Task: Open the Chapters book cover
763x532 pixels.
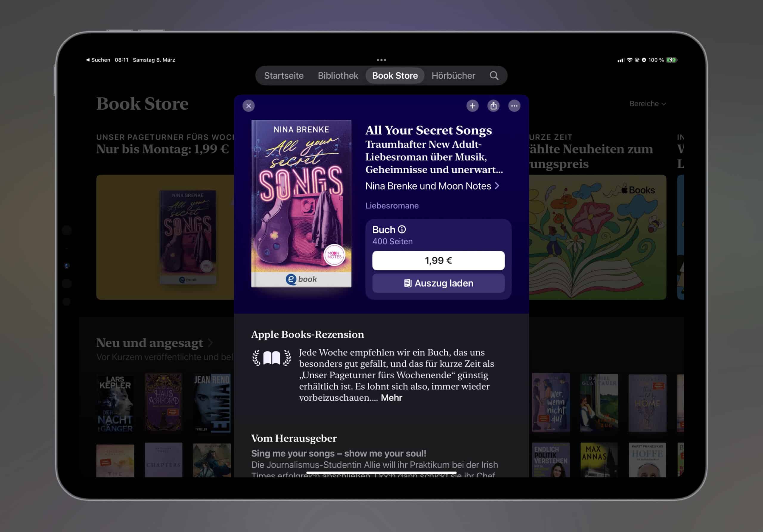Action: tap(164, 460)
